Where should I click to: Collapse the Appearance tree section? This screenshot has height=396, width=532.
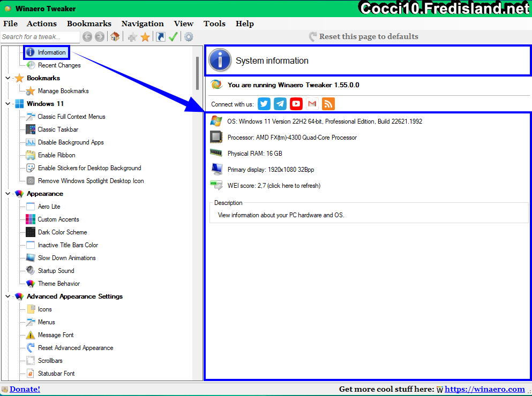click(x=8, y=194)
